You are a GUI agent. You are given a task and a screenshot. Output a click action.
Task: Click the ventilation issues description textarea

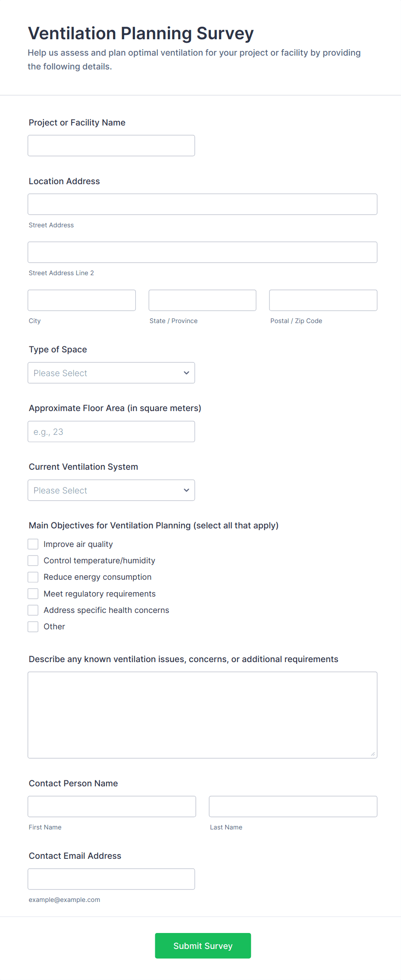coord(202,715)
